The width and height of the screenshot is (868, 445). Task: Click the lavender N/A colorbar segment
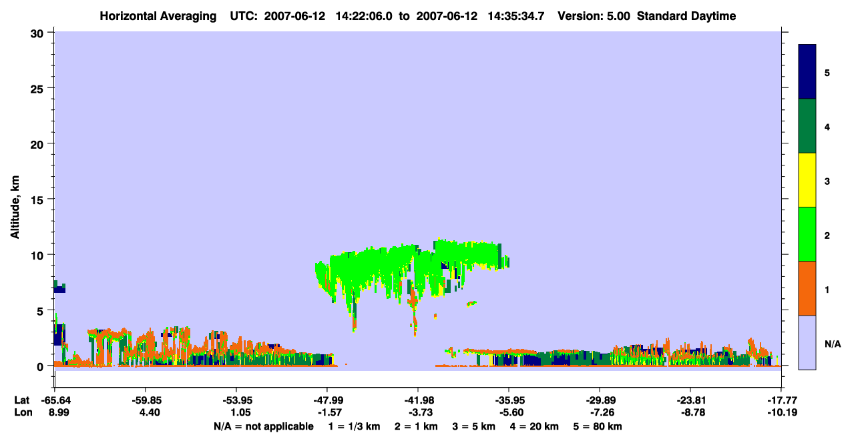point(807,342)
